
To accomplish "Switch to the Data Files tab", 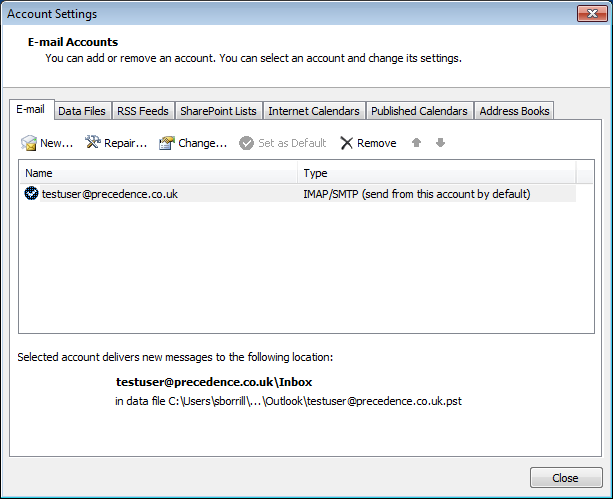I will pos(82,111).
